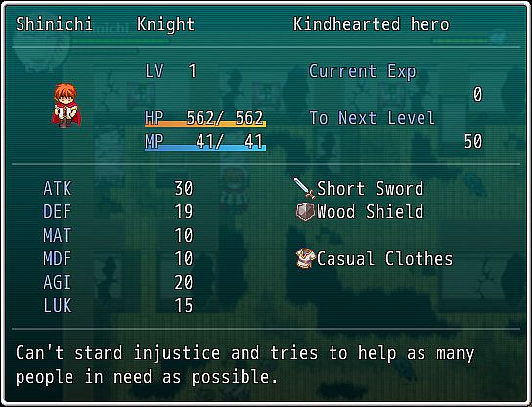Click the orange HP gauge bar
Screen dimensions: 532x407
pyautogui.click(x=205, y=124)
